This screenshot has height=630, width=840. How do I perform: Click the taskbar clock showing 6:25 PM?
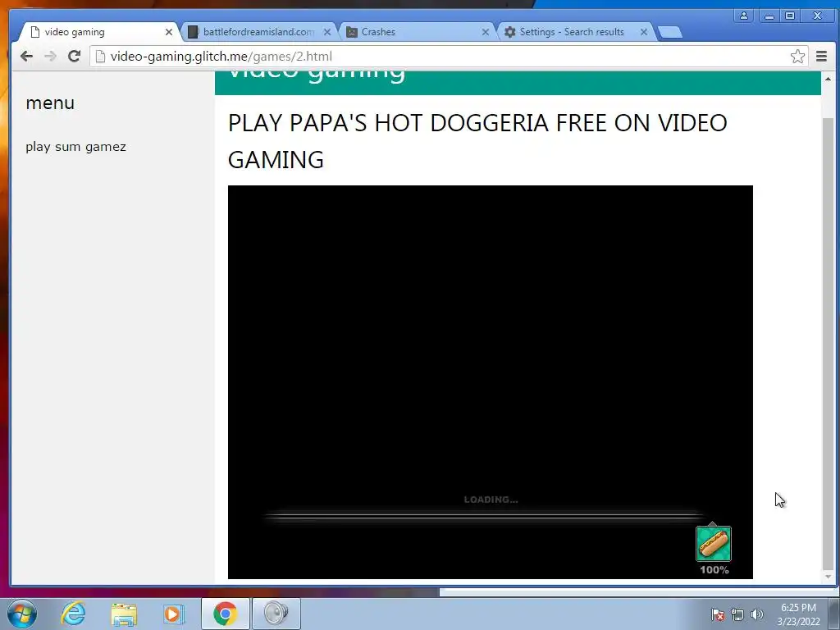click(x=798, y=614)
